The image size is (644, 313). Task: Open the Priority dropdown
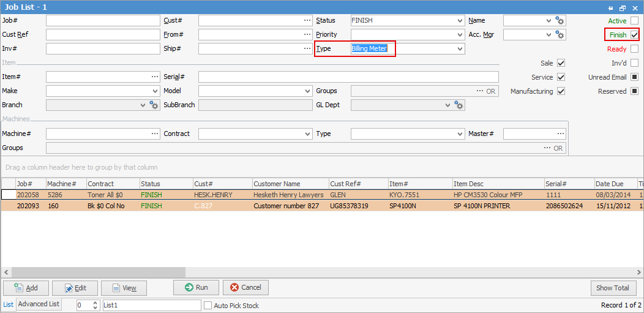(460, 34)
